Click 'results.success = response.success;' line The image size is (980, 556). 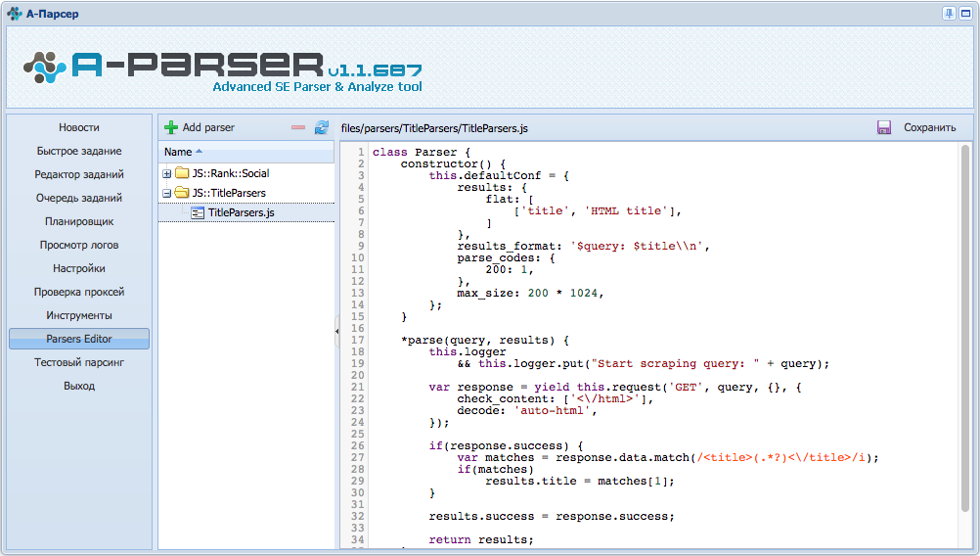pyautogui.click(x=552, y=517)
